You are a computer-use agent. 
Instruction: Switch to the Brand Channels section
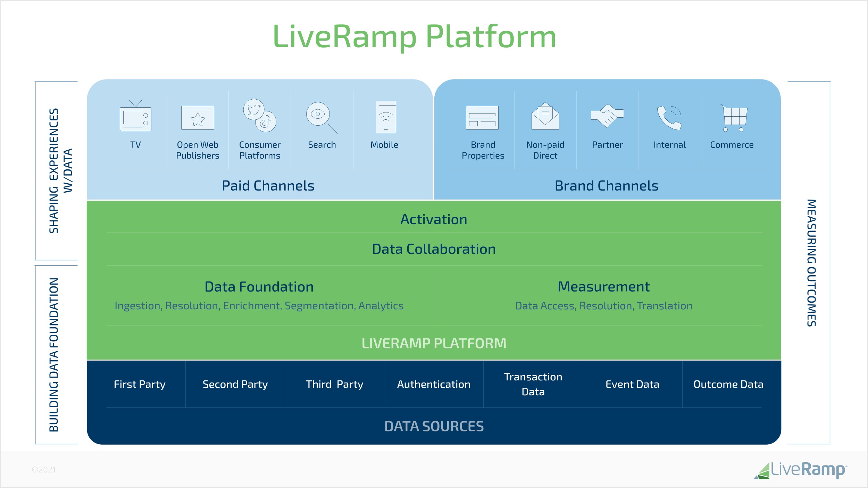click(606, 185)
